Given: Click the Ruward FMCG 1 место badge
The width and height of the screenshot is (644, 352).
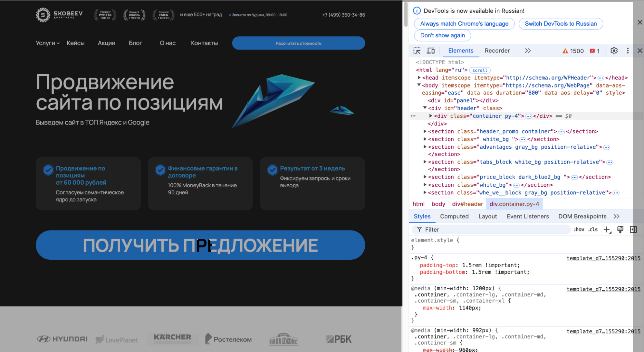Looking at the screenshot, I should [163, 15].
